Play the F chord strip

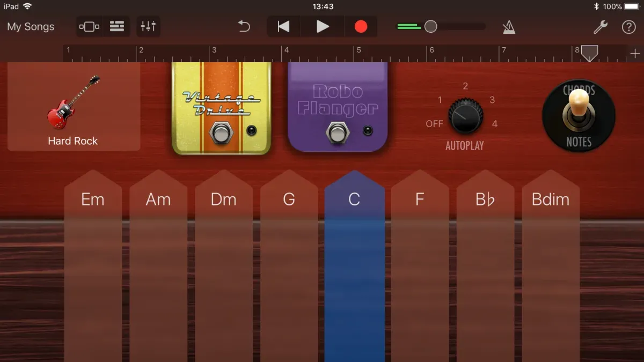point(420,265)
